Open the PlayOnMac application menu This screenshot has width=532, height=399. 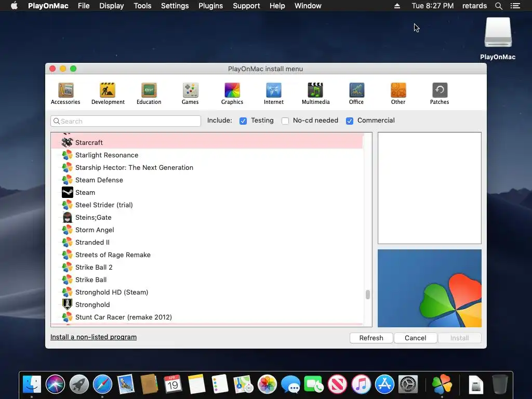pyautogui.click(x=48, y=6)
